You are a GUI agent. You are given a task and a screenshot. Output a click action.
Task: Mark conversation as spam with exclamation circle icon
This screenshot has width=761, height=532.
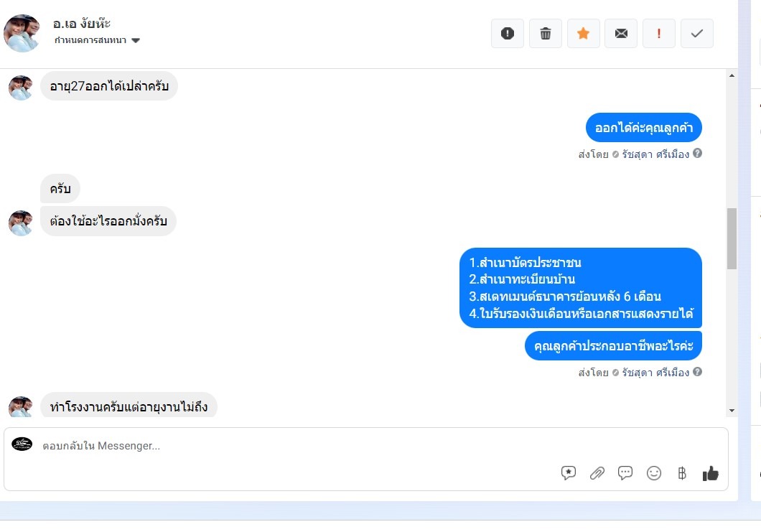tap(507, 34)
